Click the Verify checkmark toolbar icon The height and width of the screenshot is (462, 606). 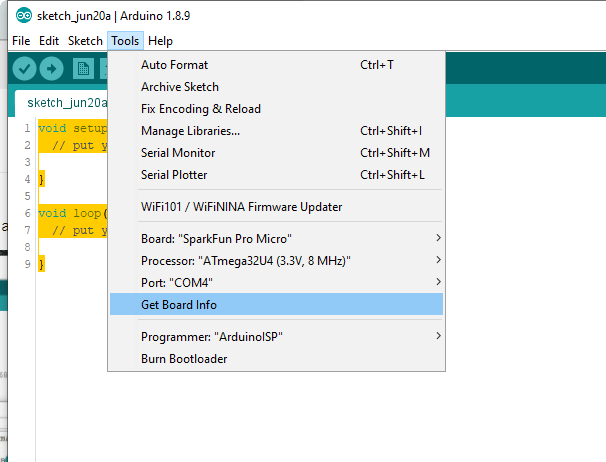click(x=24, y=69)
